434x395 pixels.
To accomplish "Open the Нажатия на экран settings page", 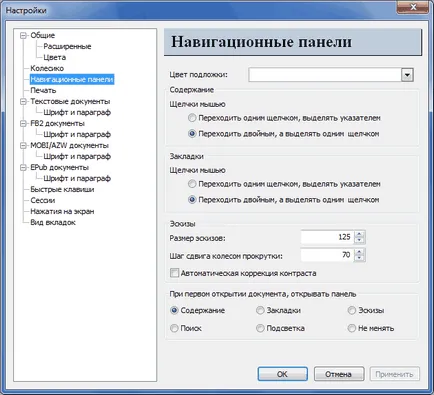I will point(62,211).
